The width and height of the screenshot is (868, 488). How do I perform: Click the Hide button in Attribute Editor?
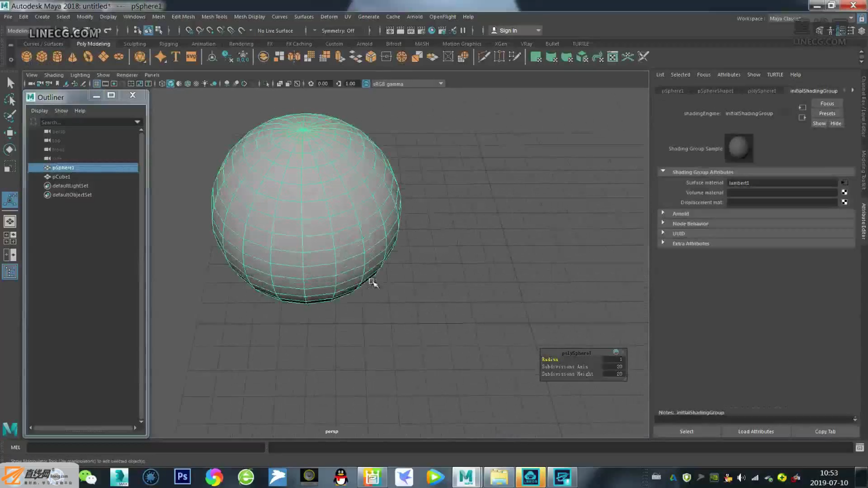coord(835,123)
